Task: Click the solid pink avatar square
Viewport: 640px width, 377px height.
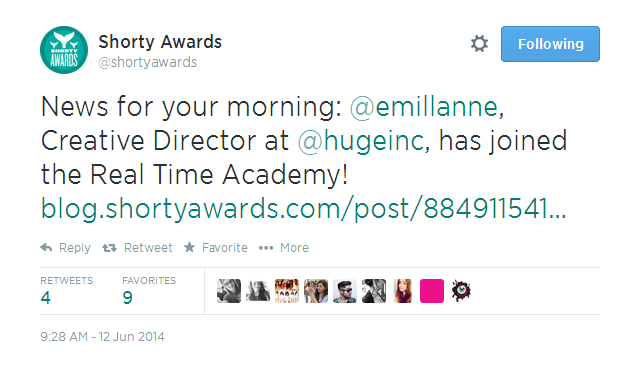Action: coord(432,291)
